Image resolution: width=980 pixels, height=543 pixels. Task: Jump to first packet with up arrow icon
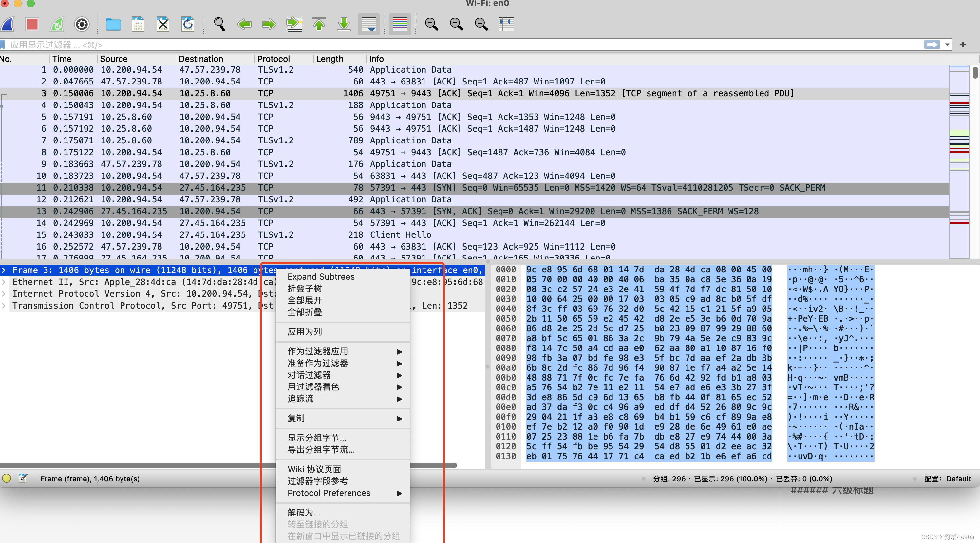click(319, 24)
